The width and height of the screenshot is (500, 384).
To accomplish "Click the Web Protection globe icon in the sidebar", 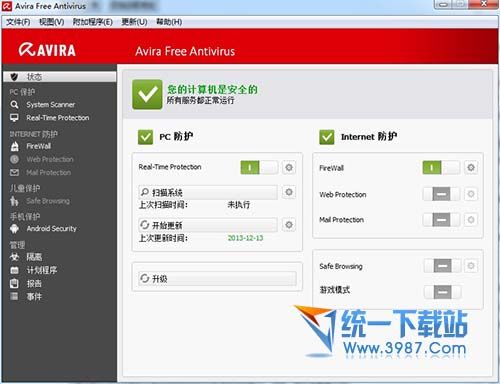I will (x=14, y=159).
